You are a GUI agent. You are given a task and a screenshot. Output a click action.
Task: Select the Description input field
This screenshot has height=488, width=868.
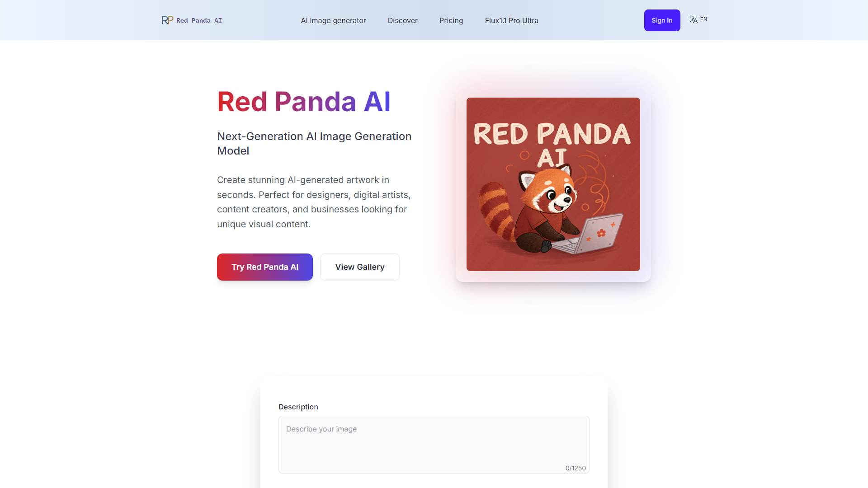pyautogui.click(x=434, y=443)
